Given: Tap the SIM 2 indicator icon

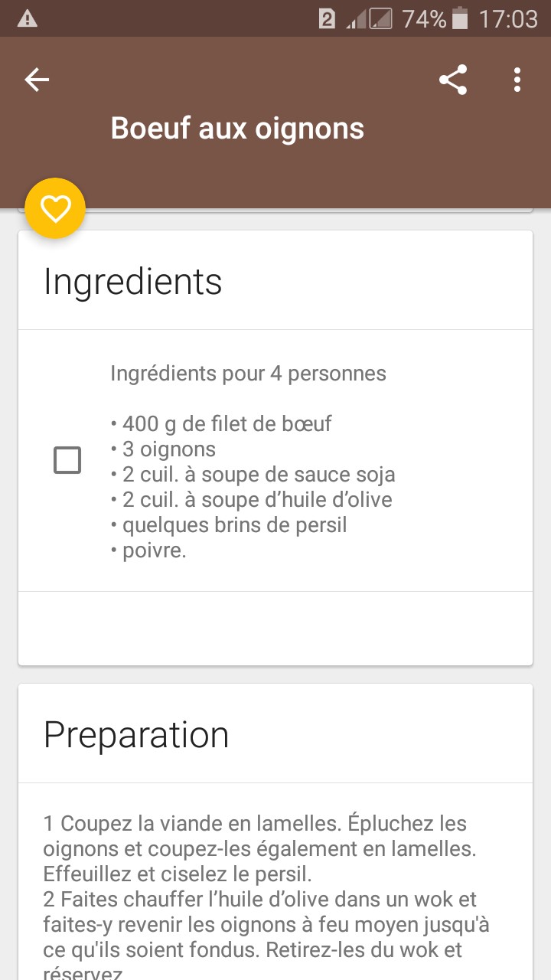Looking at the screenshot, I should pyautogui.click(x=327, y=18).
